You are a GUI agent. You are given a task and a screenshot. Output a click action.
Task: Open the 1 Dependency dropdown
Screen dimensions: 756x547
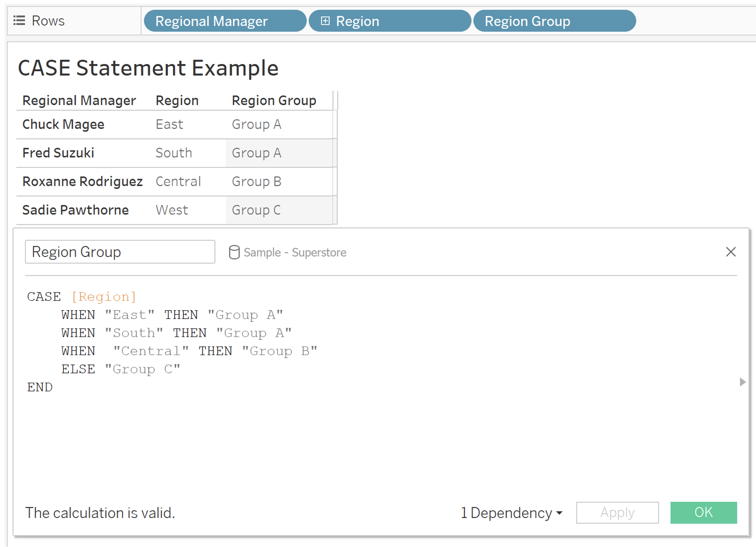tap(511, 513)
